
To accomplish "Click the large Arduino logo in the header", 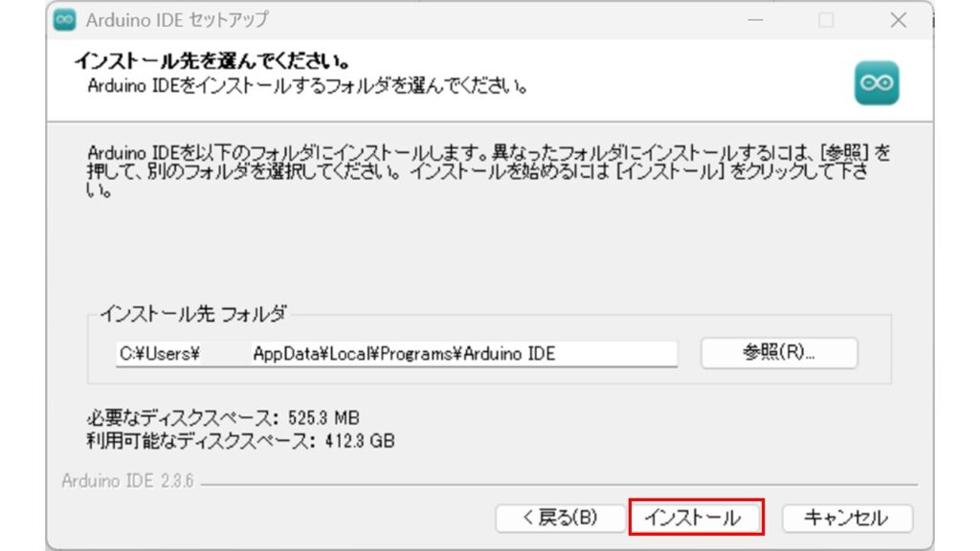I will (x=877, y=82).
